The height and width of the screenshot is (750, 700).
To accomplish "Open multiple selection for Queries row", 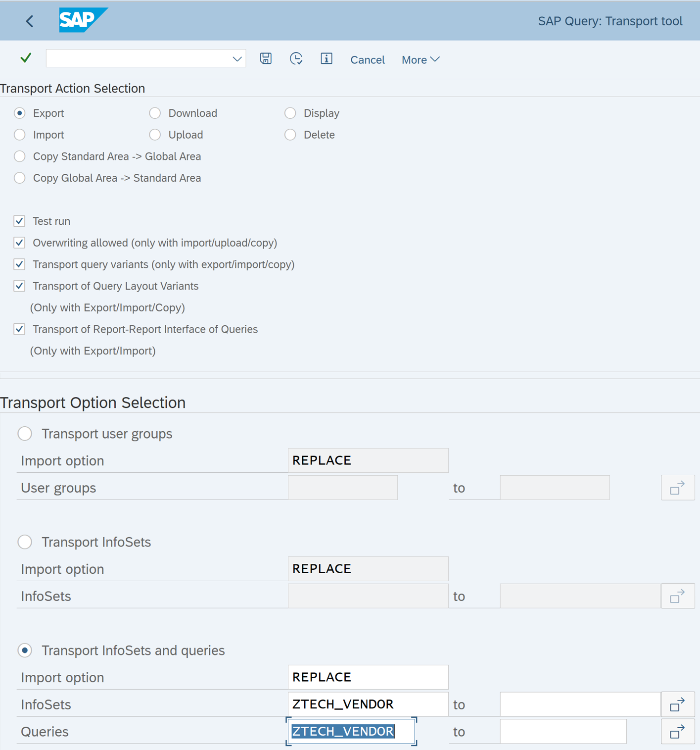I will pyautogui.click(x=677, y=731).
